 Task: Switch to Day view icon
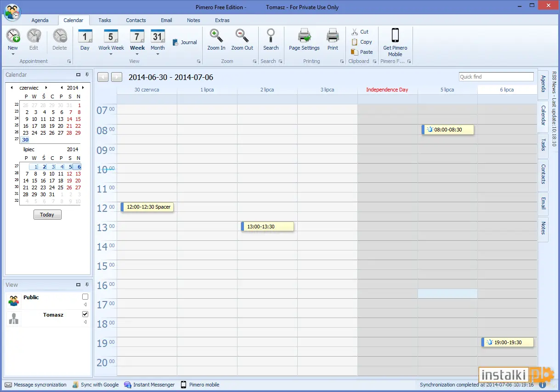point(85,36)
